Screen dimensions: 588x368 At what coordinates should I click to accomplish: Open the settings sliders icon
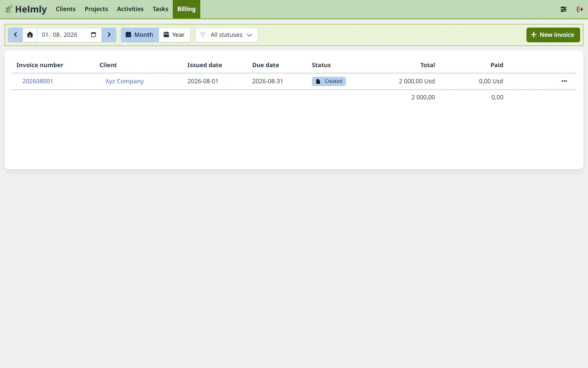click(x=563, y=9)
